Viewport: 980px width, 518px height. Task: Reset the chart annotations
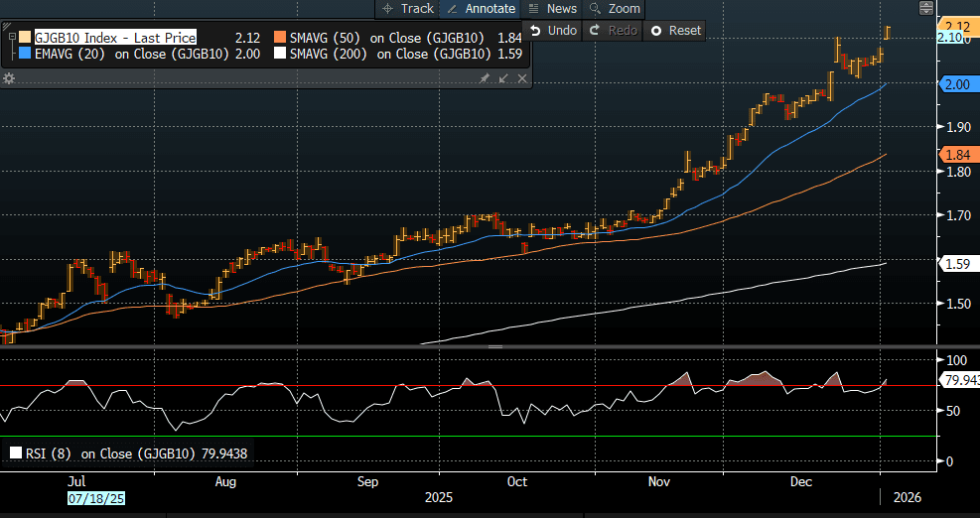point(675,30)
